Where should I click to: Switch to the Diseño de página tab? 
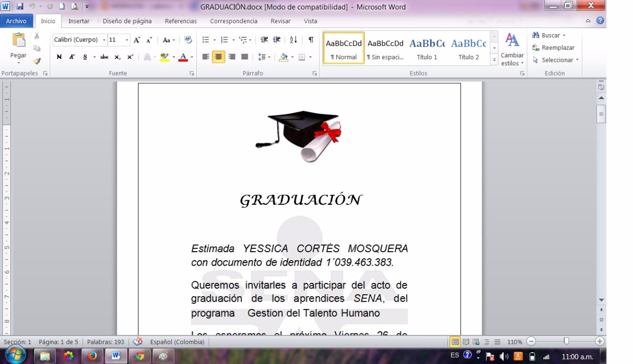coord(127,21)
